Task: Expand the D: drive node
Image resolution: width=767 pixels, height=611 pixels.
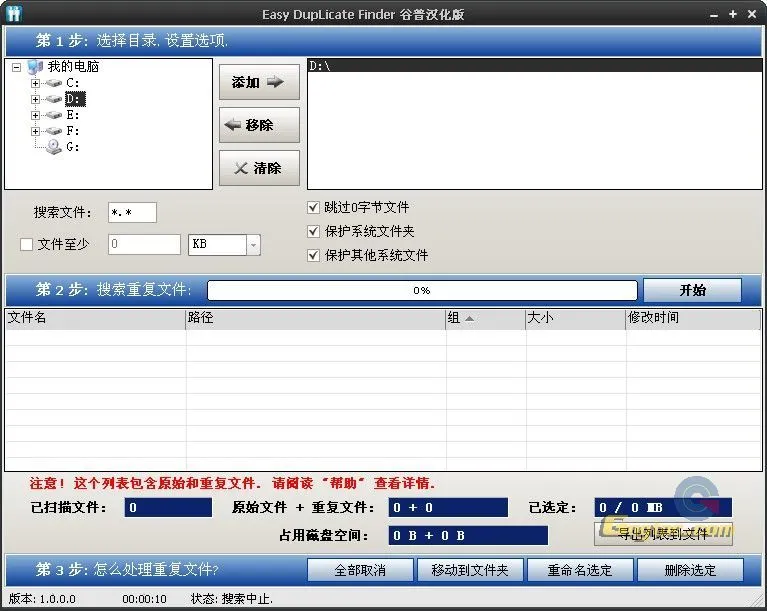Action: pyautogui.click(x=35, y=99)
